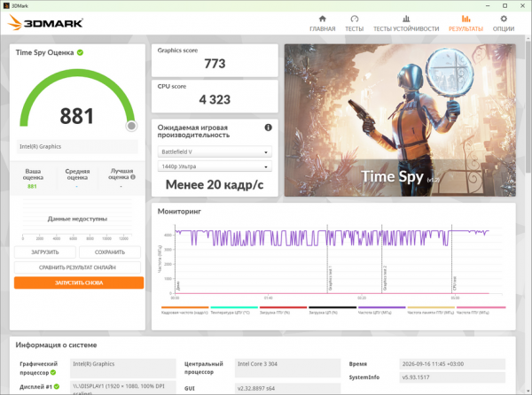The height and width of the screenshot is (395, 532).
Task: Click the Сохранить button
Action: point(110,252)
